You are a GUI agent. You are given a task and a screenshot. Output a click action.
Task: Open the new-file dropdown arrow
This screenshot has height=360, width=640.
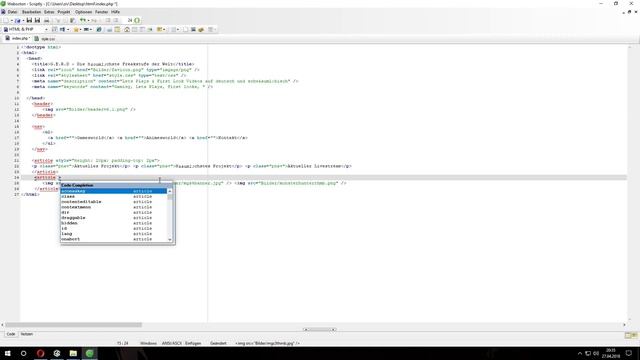[x=11, y=20]
